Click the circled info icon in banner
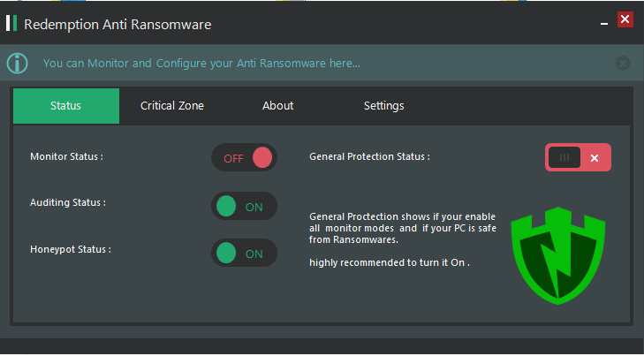644x356 pixels. coord(18,64)
